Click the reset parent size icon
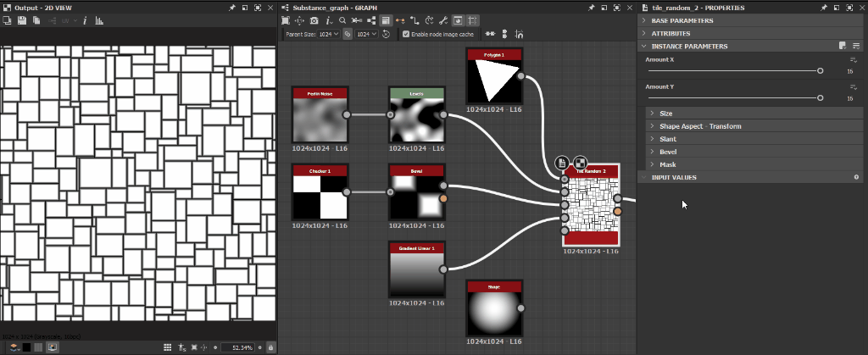The width and height of the screenshot is (868, 355). 387,35
